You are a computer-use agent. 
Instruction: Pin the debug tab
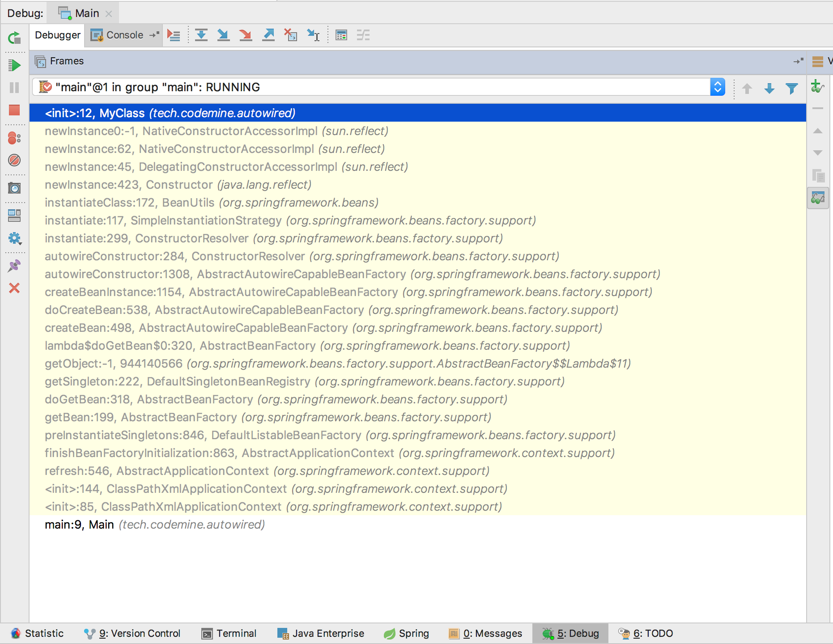[x=14, y=266]
